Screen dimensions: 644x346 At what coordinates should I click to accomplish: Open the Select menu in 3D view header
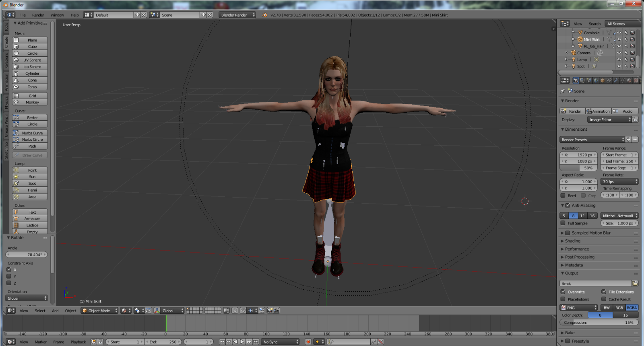(x=40, y=311)
